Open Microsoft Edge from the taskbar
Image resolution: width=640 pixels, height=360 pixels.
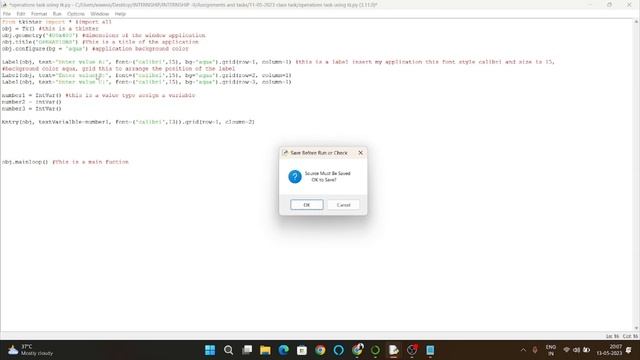(283, 350)
